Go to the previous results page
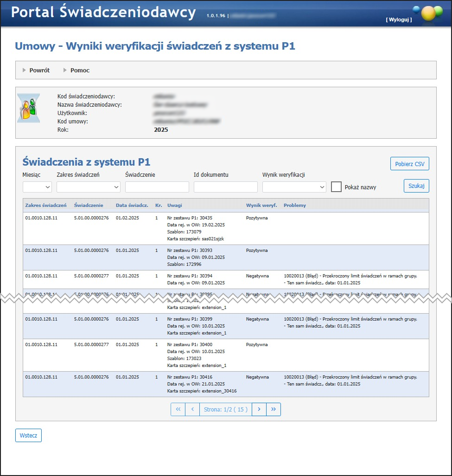 (192, 409)
